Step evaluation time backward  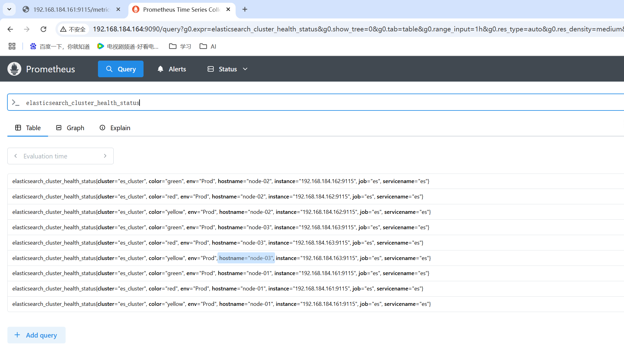point(16,156)
